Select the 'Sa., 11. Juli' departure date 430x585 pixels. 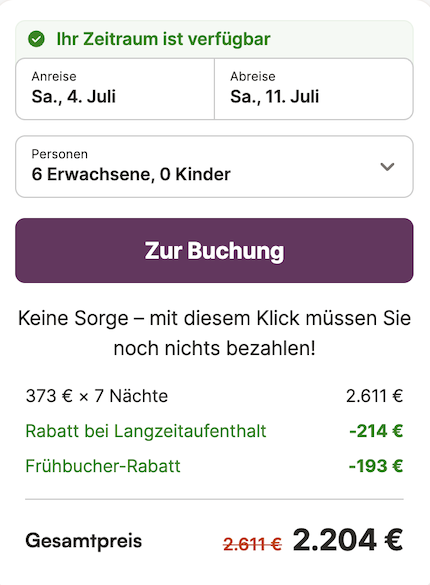point(274,97)
